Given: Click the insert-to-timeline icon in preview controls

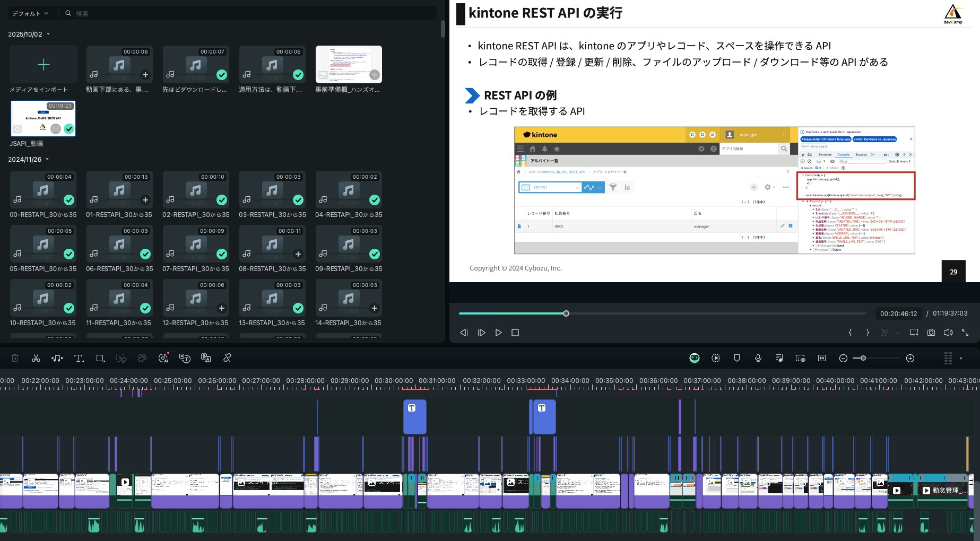Looking at the screenshot, I should tap(885, 333).
